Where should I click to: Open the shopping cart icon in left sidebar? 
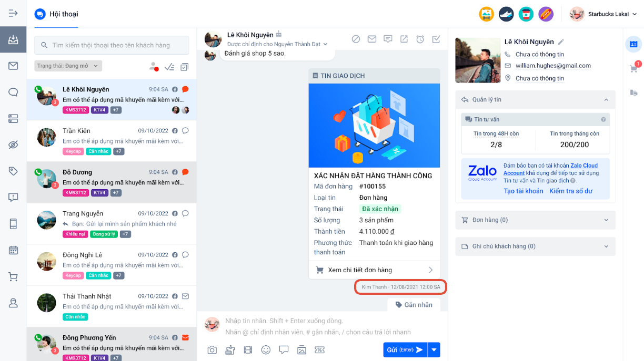click(13, 277)
